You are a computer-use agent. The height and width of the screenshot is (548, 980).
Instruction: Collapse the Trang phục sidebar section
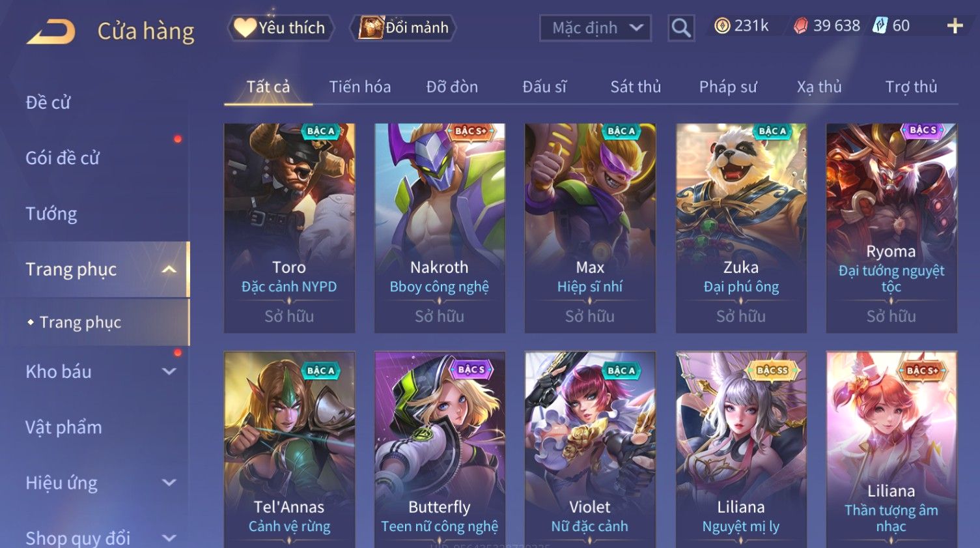pyautogui.click(x=169, y=269)
